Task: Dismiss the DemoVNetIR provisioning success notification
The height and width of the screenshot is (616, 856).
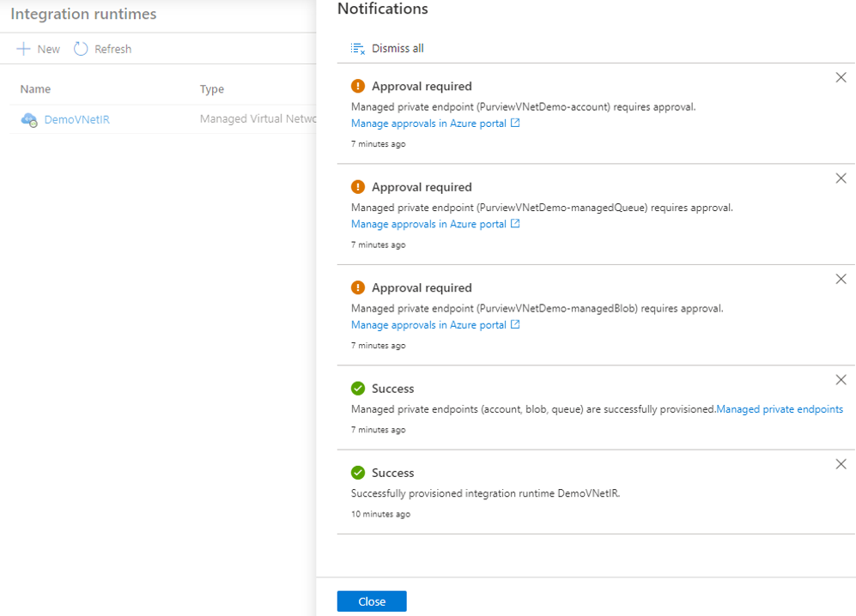Action: (841, 464)
